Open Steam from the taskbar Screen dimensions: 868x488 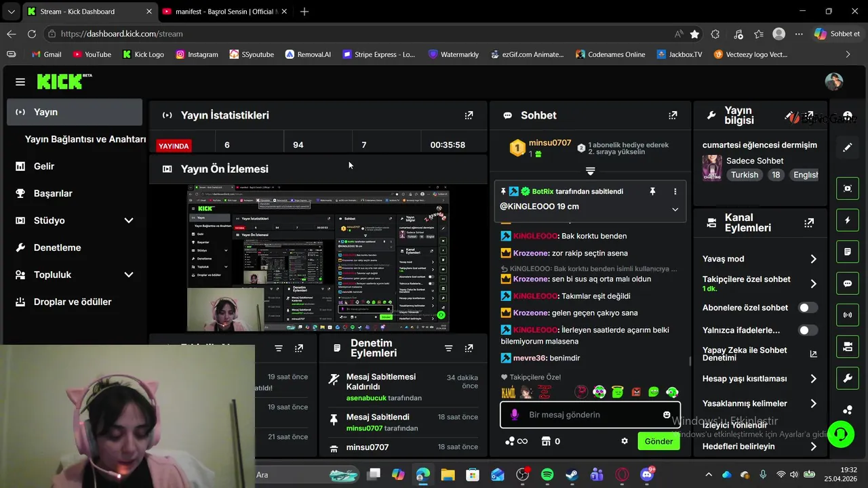tap(572, 474)
